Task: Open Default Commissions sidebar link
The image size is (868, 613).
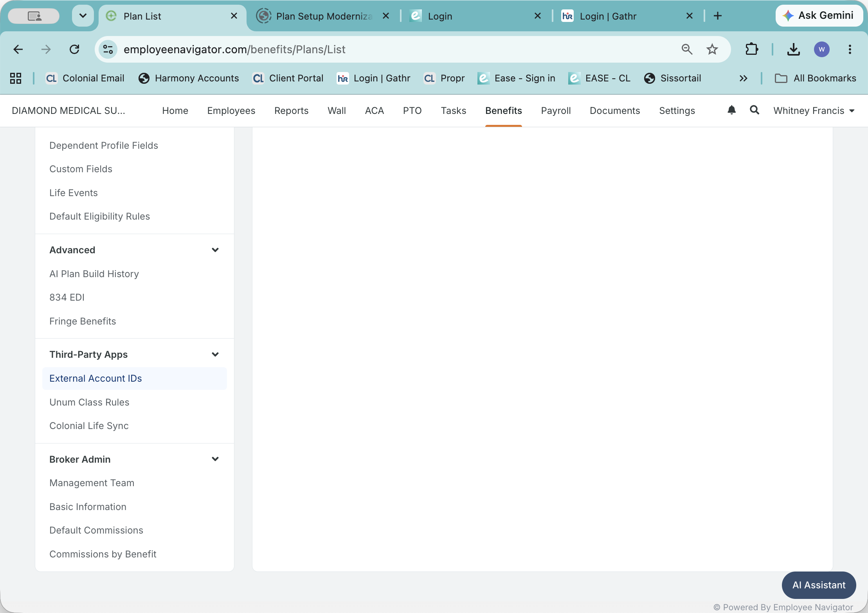Action: (96, 530)
